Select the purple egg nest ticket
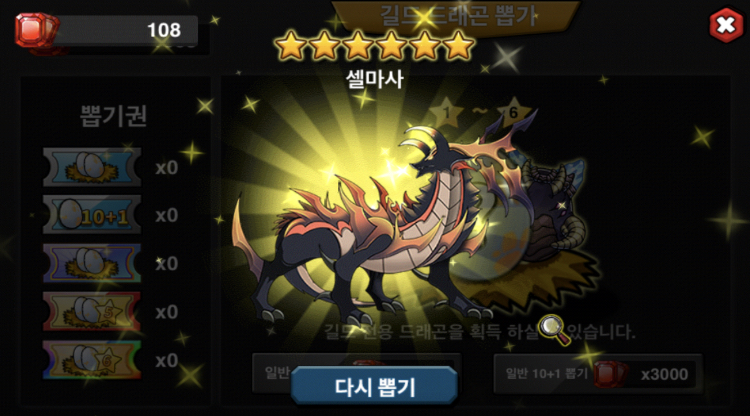The image size is (750, 416). tap(92, 263)
